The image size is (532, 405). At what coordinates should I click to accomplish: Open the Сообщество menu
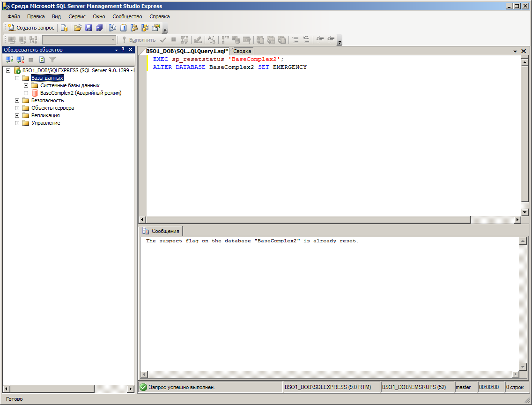tap(127, 16)
